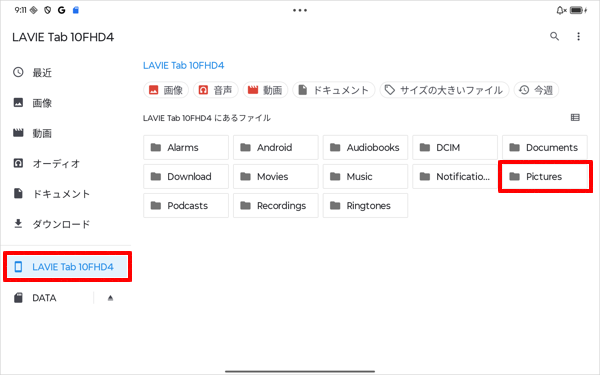Select 画像 in the sidebar
600x375 pixels.
click(x=66, y=103)
